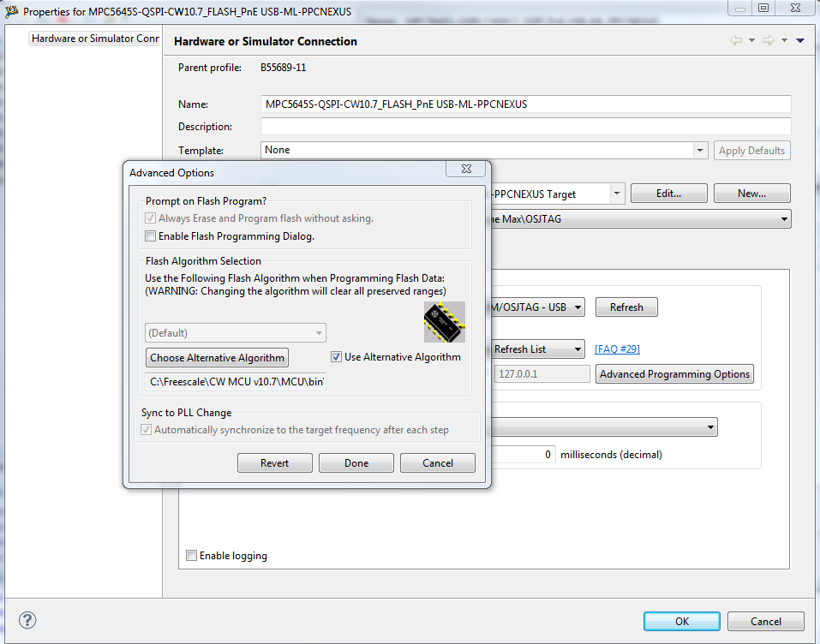Open the (Default) flash algorithm dropdown
Screen dimensions: 820x644
(236, 333)
